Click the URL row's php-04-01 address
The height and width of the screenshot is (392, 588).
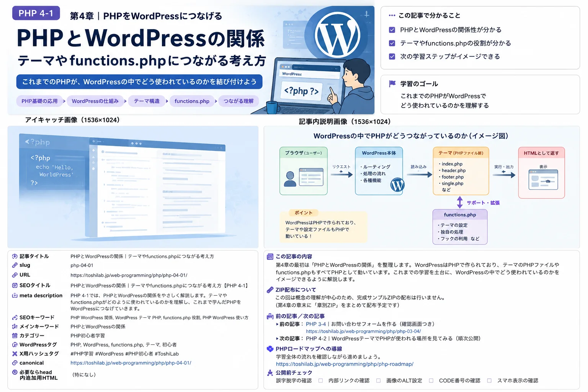pos(129,275)
